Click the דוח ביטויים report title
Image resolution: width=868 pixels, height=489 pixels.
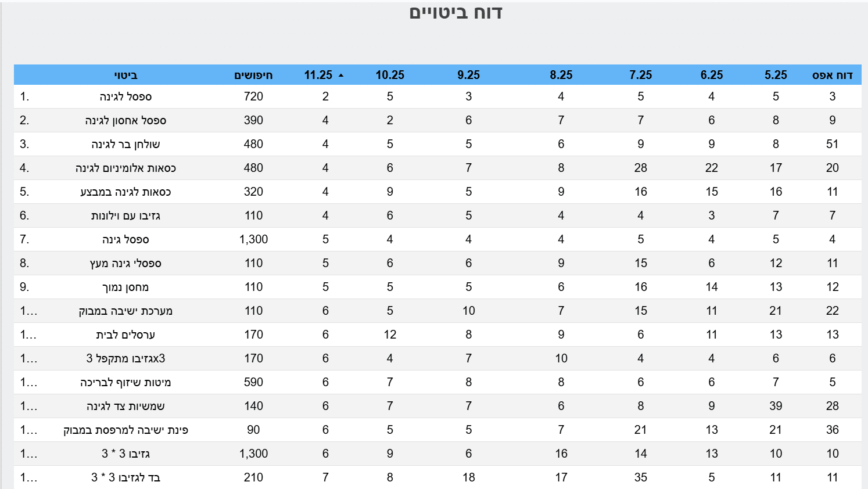(455, 13)
